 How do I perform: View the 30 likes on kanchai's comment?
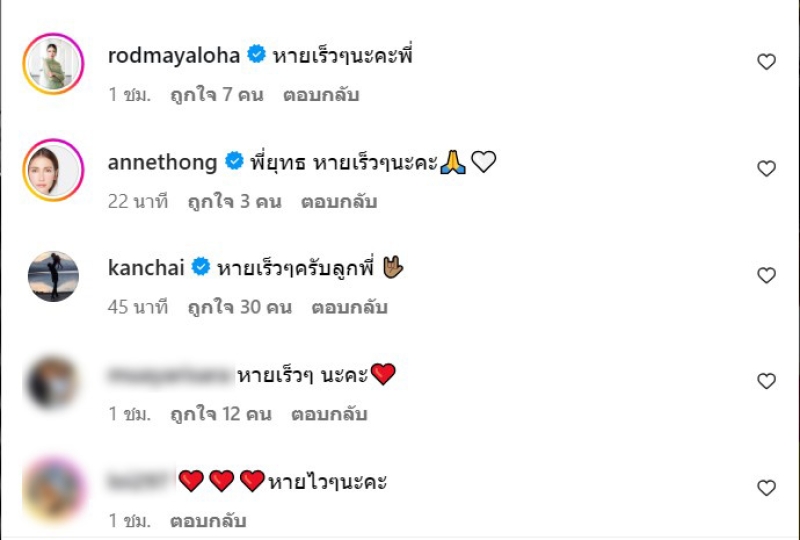tap(240, 307)
